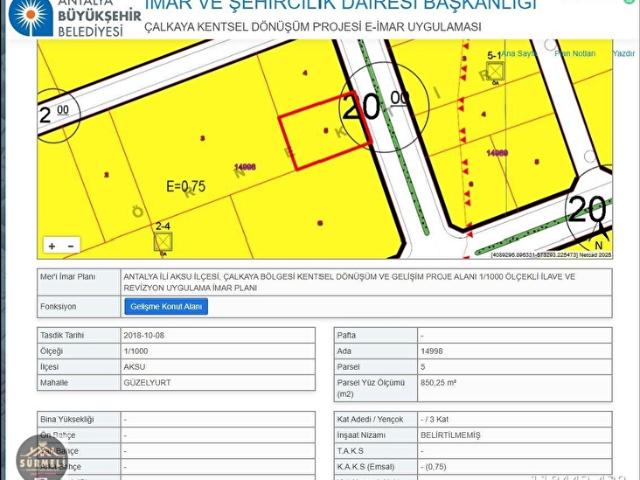Click block number 14980 on the map
The height and width of the screenshot is (480, 640).
[x=497, y=153]
